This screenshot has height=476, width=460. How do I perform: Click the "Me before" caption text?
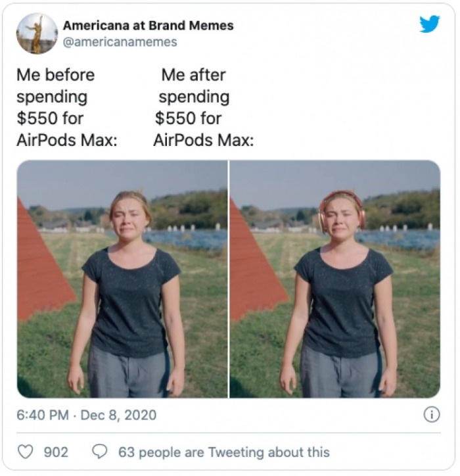(55, 75)
